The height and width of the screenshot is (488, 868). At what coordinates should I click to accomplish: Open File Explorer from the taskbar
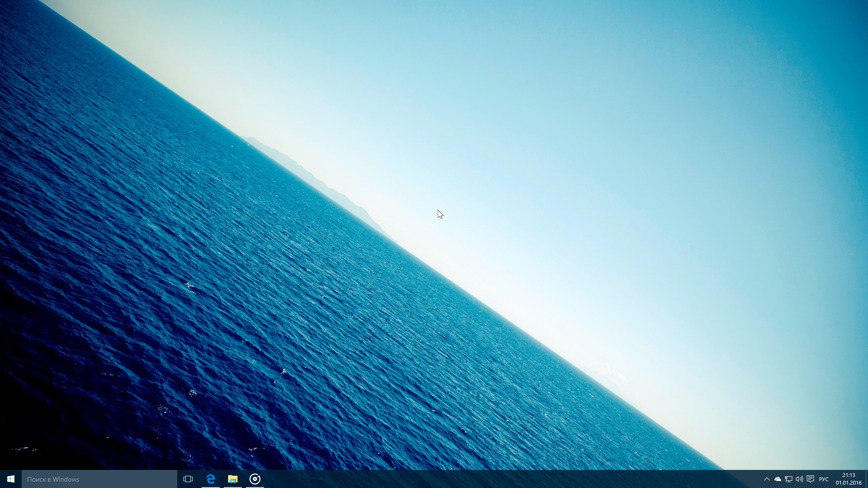point(233,479)
